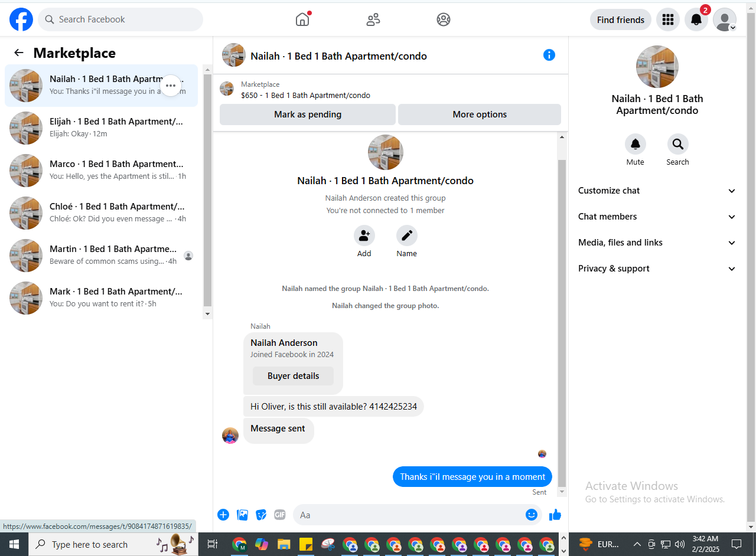This screenshot has height=556, width=756.
Task: Open the $650 apartment listing link
Action: [305, 95]
